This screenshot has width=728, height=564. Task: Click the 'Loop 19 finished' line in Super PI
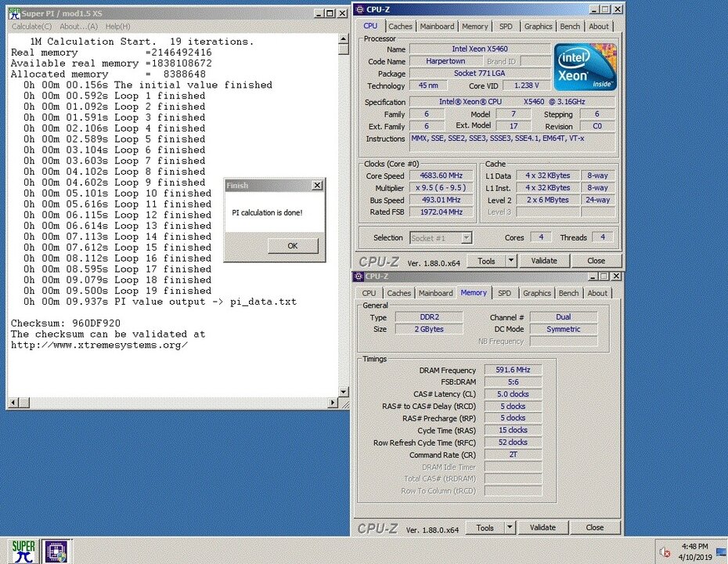117,291
